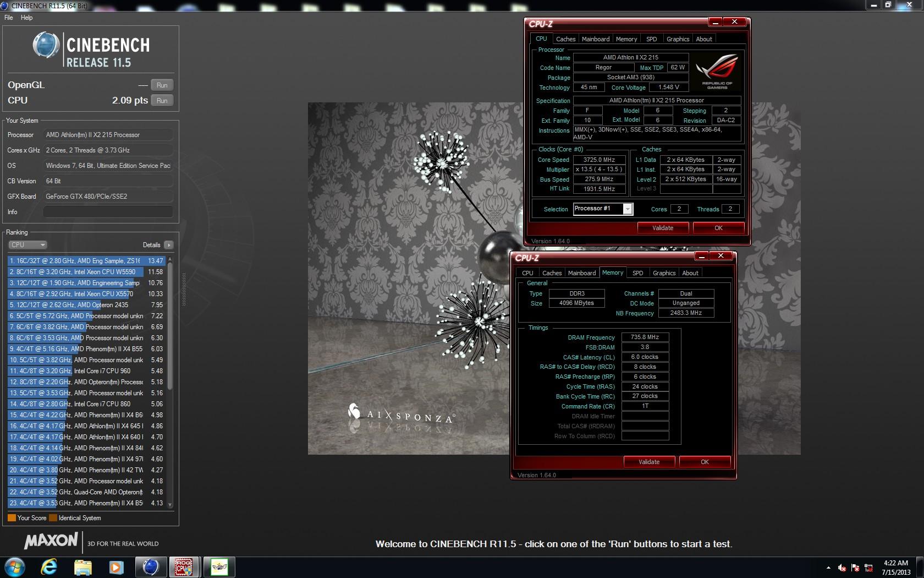Select ranking entry 16 Athlon II X4 645
This screenshot has height=578, width=924.
click(x=86, y=426)
